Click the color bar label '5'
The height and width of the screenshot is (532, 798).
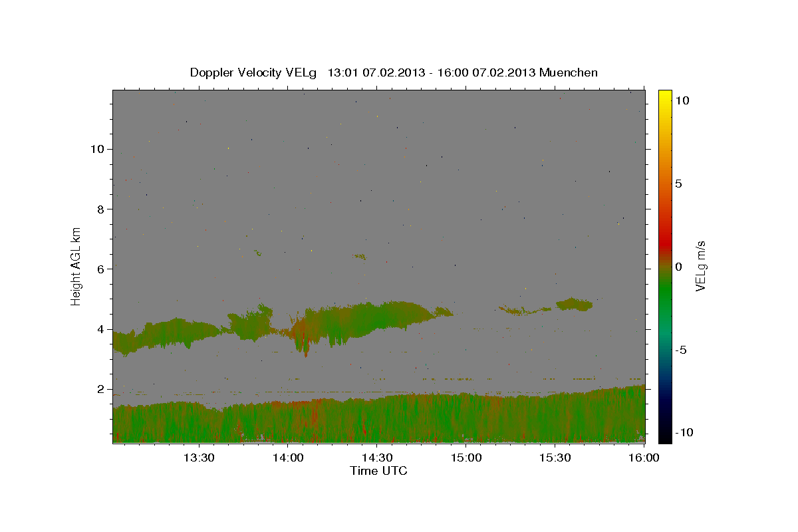(x=680, y=184)
